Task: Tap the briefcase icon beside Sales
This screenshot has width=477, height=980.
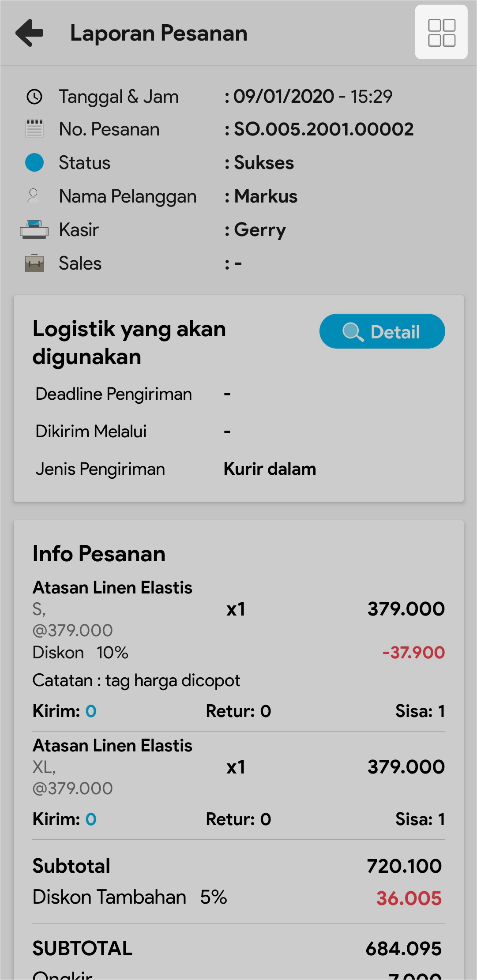Action: pos(34,263)
